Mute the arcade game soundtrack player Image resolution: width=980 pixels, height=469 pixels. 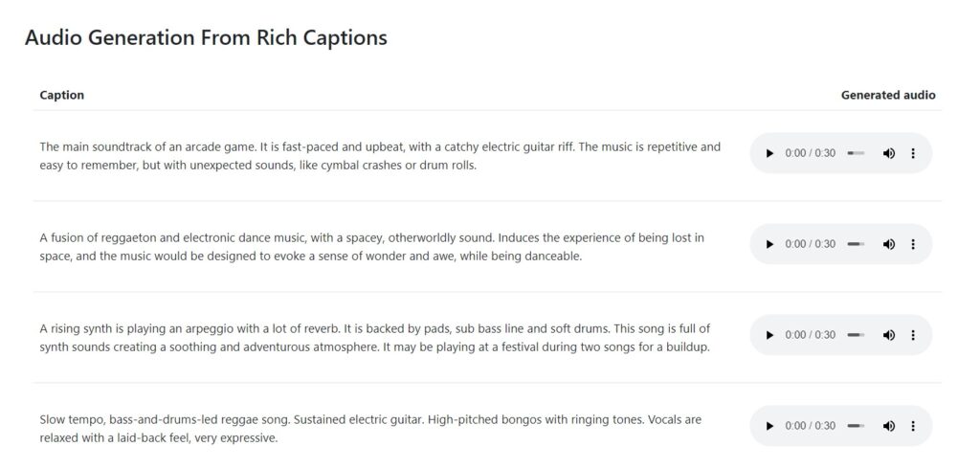pos(889,153)
